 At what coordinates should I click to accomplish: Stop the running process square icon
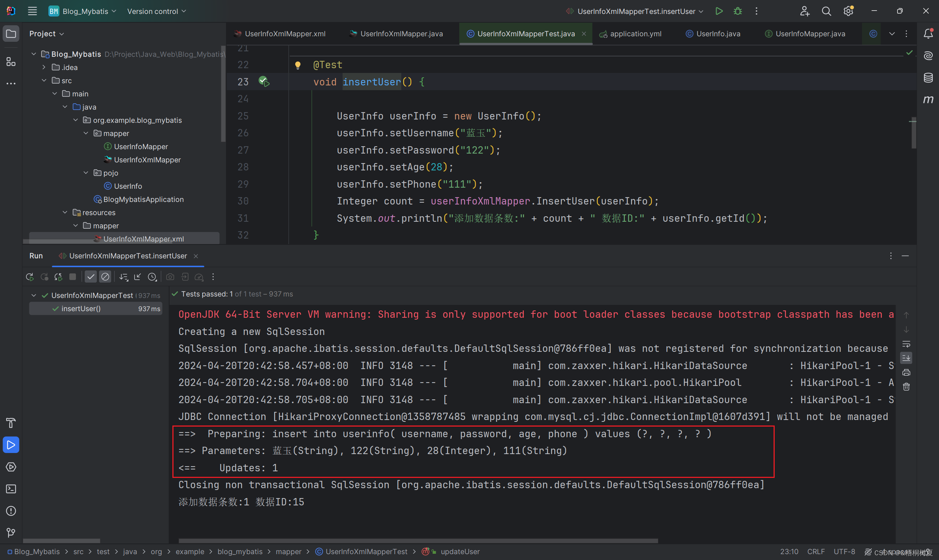pyautogui.click(x=73, y=277)
